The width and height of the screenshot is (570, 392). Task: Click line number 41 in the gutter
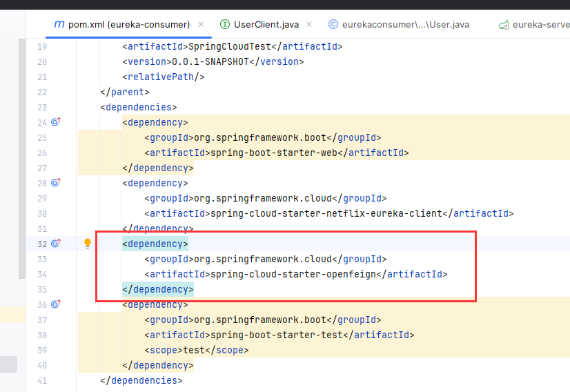click(41, 380)
